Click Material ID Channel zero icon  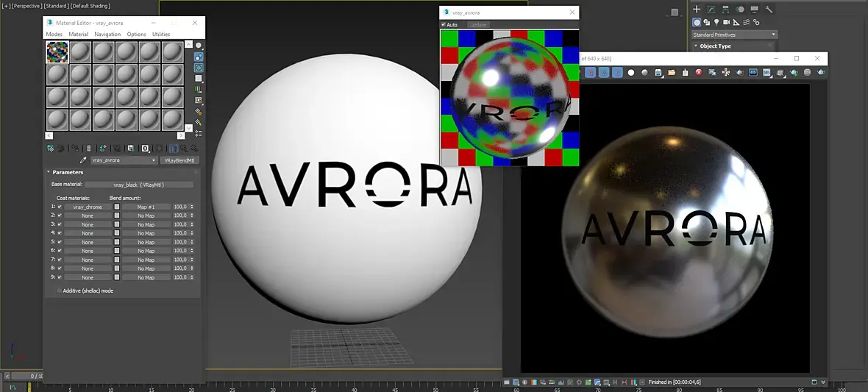point(145,149)
